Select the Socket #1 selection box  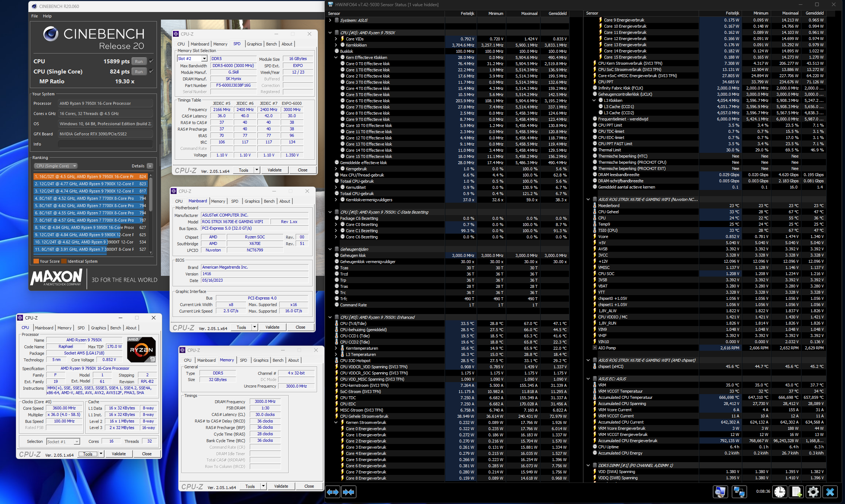coord(63,442)
